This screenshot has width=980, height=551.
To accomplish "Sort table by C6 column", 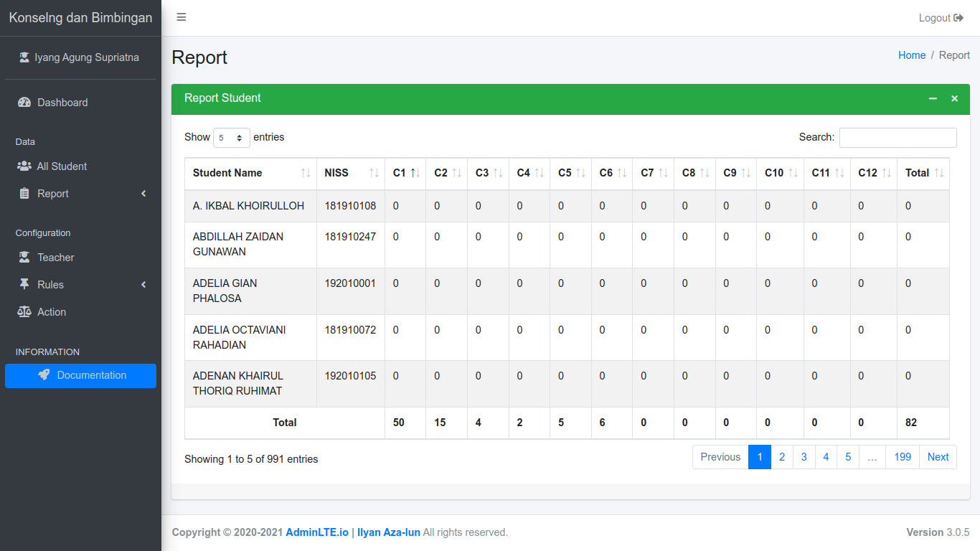I will (612, 174).
